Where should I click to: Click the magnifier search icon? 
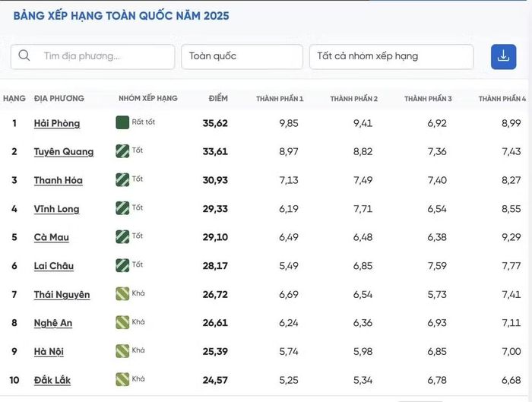(24, 55)
